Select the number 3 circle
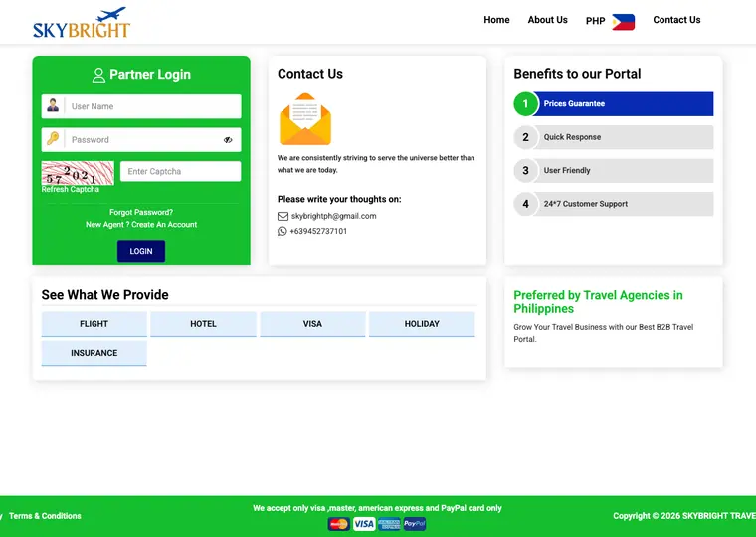 525,171
